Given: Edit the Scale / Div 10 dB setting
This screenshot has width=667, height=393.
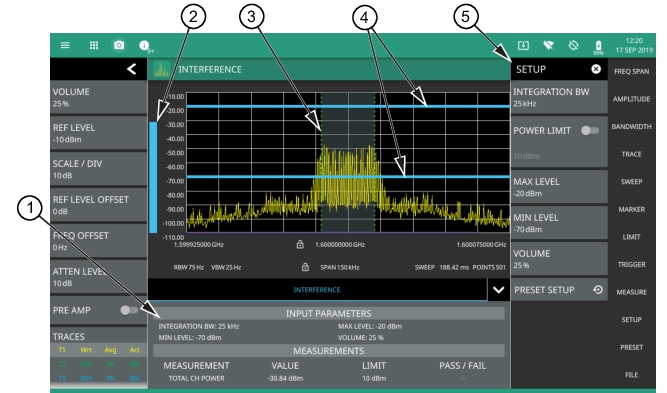Looking at the screenshot, I should (x=99, y=169).
